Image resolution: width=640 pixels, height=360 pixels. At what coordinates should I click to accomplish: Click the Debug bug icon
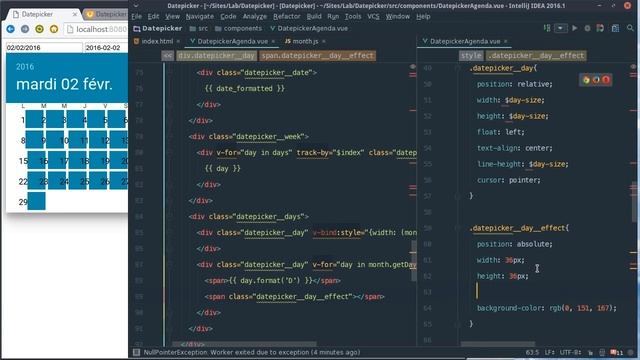tap(587, 28)
